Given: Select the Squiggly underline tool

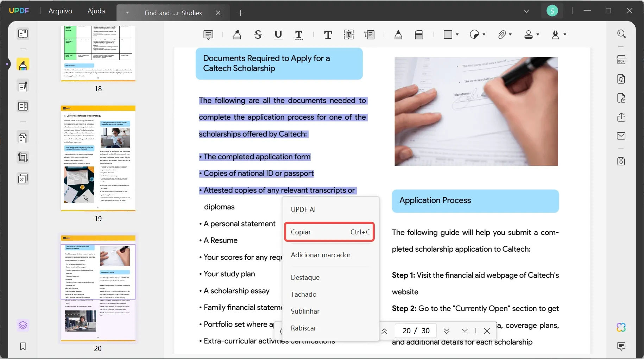Looking at the screenshot, I should tap(299, 34).
